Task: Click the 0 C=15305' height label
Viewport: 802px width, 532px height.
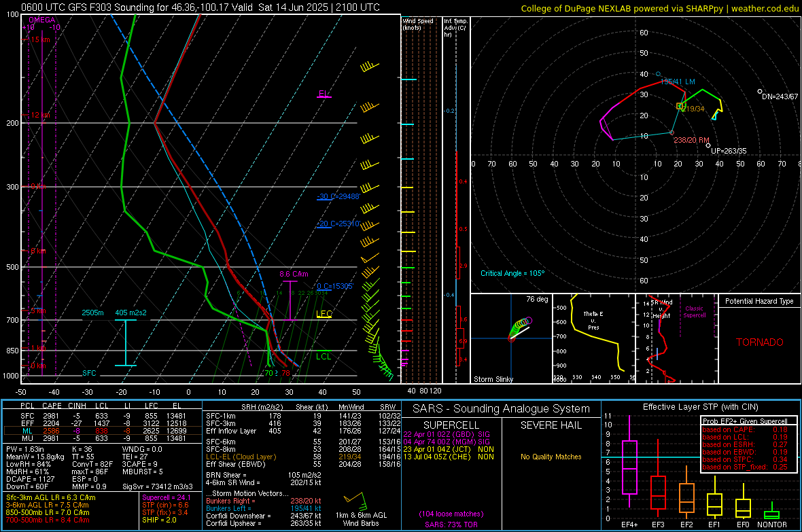Action: tap(335, 286)
